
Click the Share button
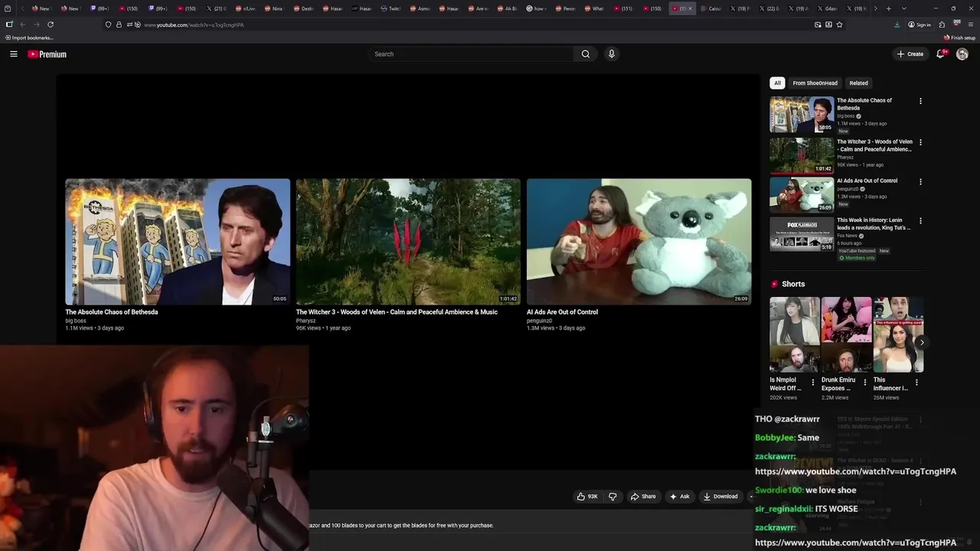coord(643,497)
